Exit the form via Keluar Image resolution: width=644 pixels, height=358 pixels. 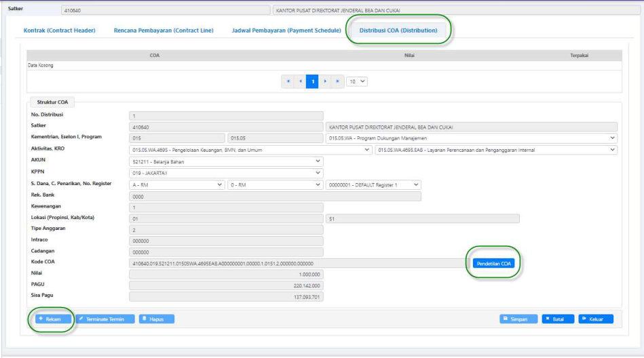(596, 319)
